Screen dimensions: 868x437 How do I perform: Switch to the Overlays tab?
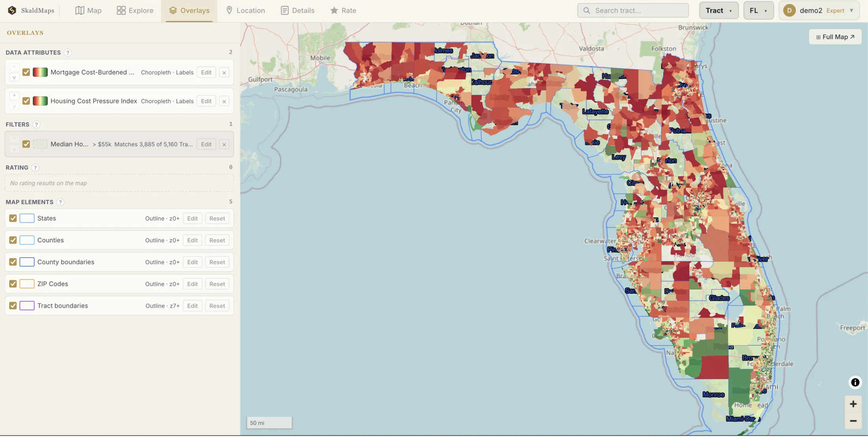click(189, 10)
